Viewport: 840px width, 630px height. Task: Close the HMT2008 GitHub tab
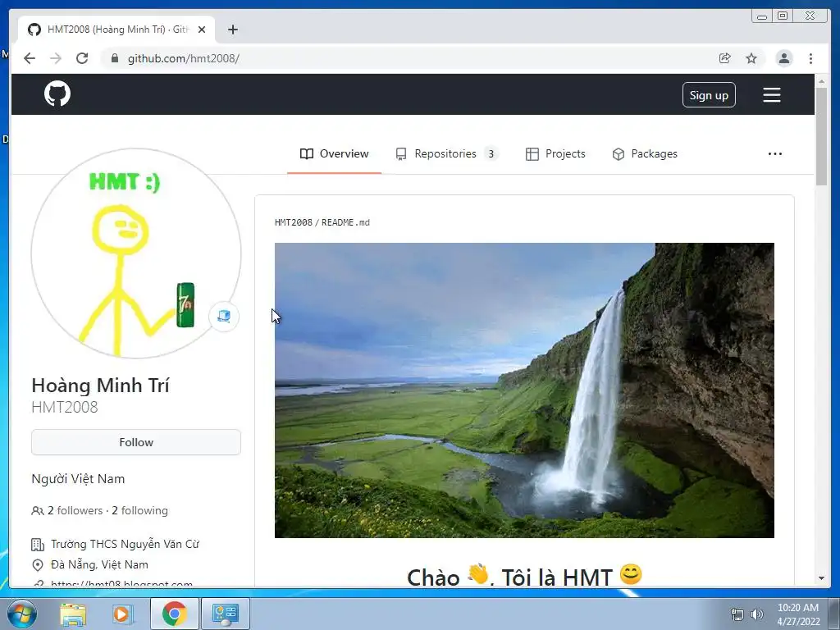pyautogui.click(x=202, y=30)
